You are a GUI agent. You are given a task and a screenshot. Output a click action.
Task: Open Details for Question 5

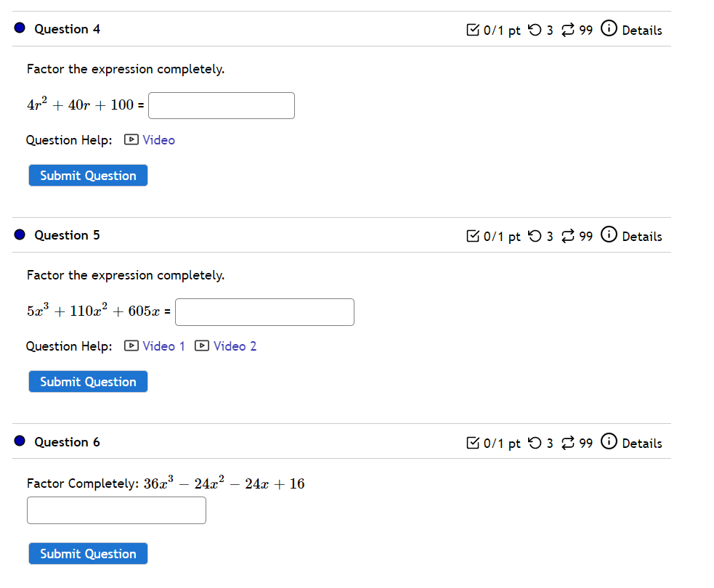coord(642,236)
